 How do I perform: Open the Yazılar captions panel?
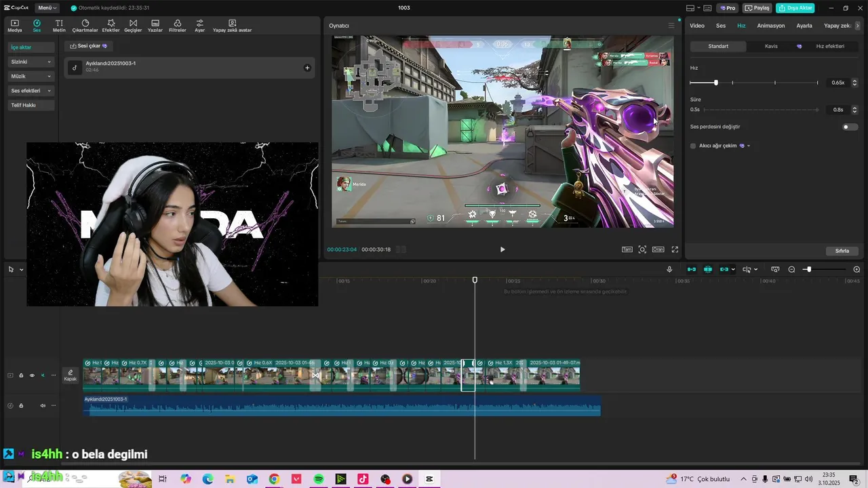point(155,26)
